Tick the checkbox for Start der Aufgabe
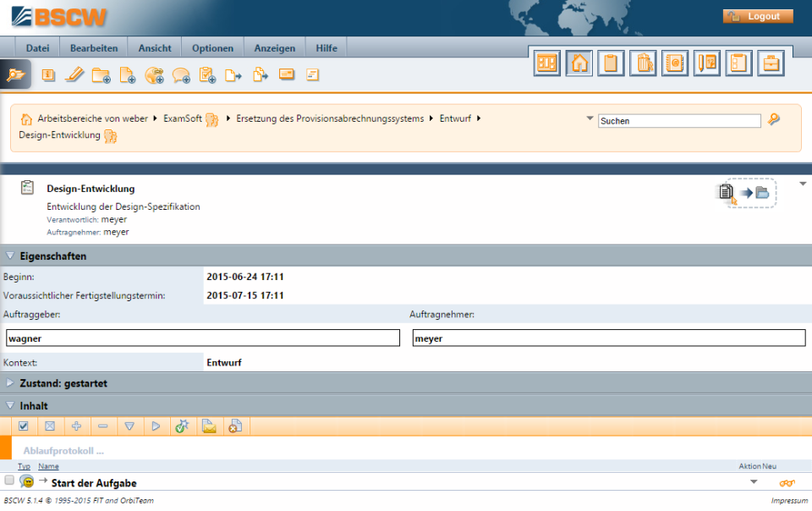The height and width of the screenshot is (511, 812). (x=9, y=480)
